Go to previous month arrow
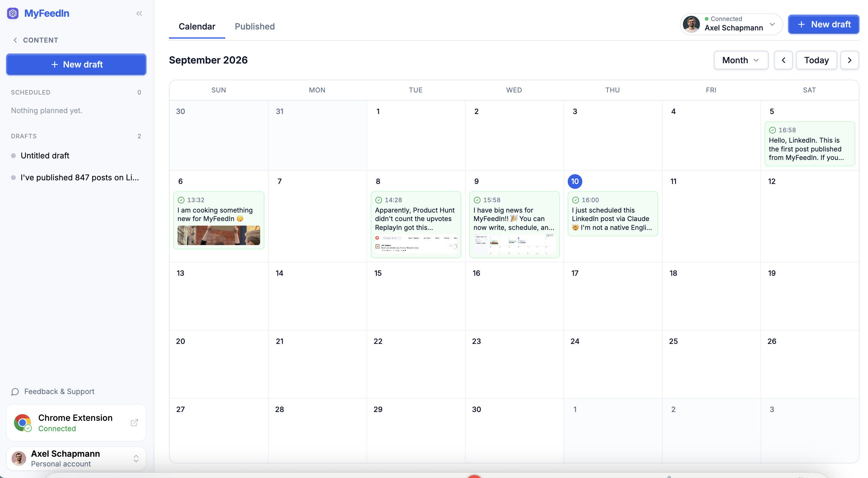The height and width of the screenshot is (478, 868). pyautogui.click(x=783, y=60)
